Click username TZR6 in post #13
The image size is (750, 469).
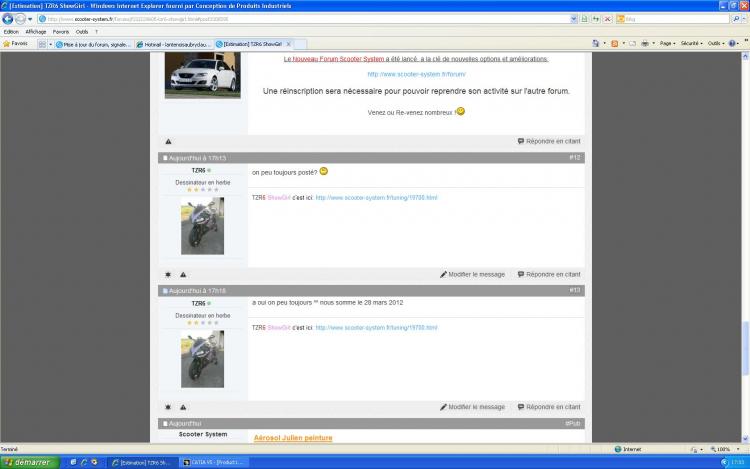pyautogui.click(x=199, y=303)
